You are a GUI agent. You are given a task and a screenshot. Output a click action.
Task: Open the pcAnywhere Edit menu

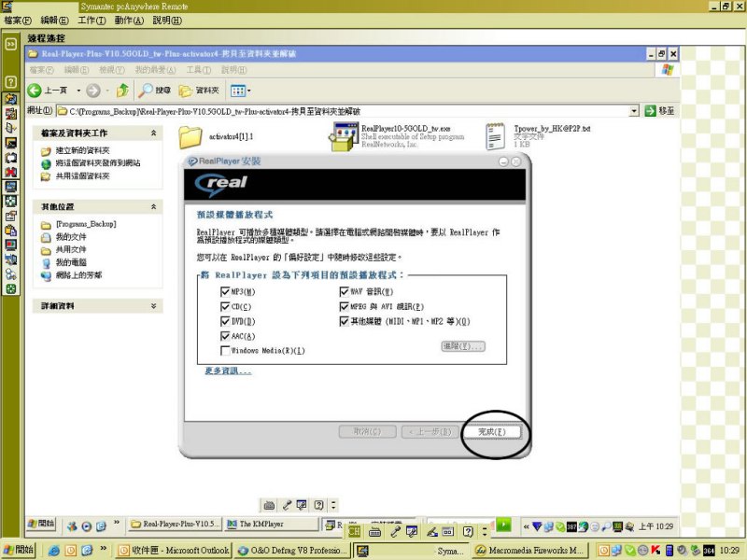click(54, 21)
